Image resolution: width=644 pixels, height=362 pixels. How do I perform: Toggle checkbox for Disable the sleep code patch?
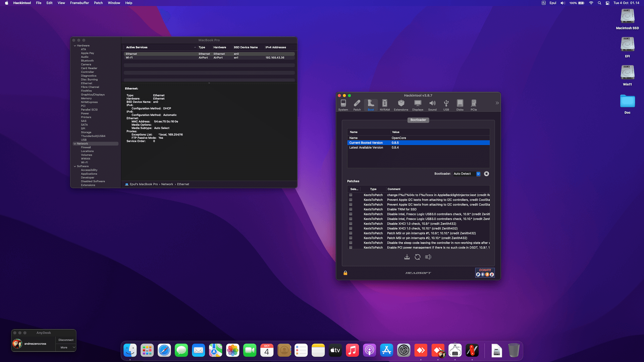351,243
